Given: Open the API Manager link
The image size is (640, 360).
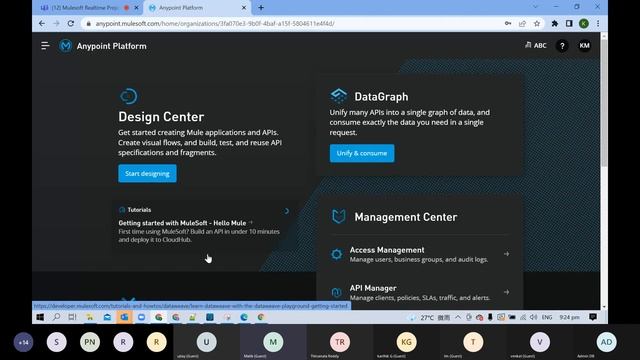Looking at the screenshot, I should 373,288.
